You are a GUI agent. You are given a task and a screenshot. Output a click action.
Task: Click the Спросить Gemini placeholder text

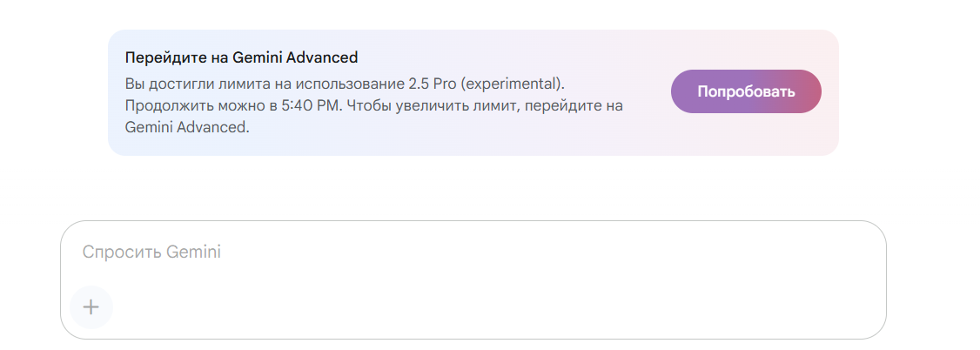click(151, 252)
